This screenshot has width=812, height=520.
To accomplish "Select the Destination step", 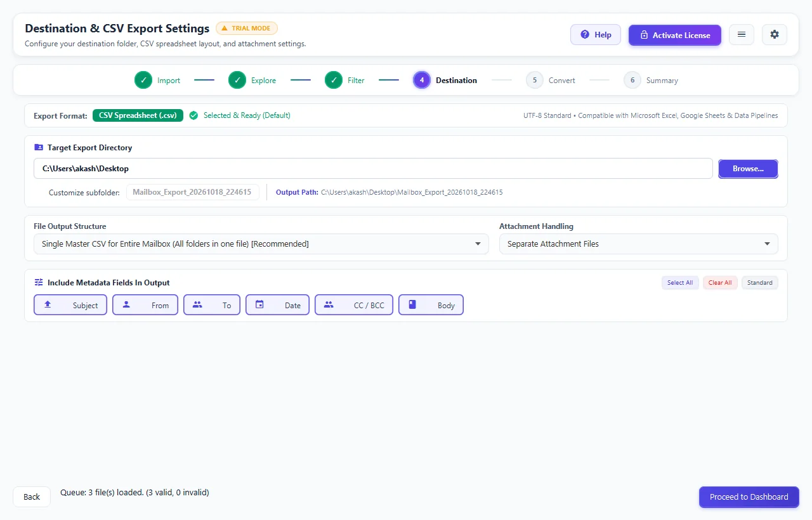I will tap(445, 81).
